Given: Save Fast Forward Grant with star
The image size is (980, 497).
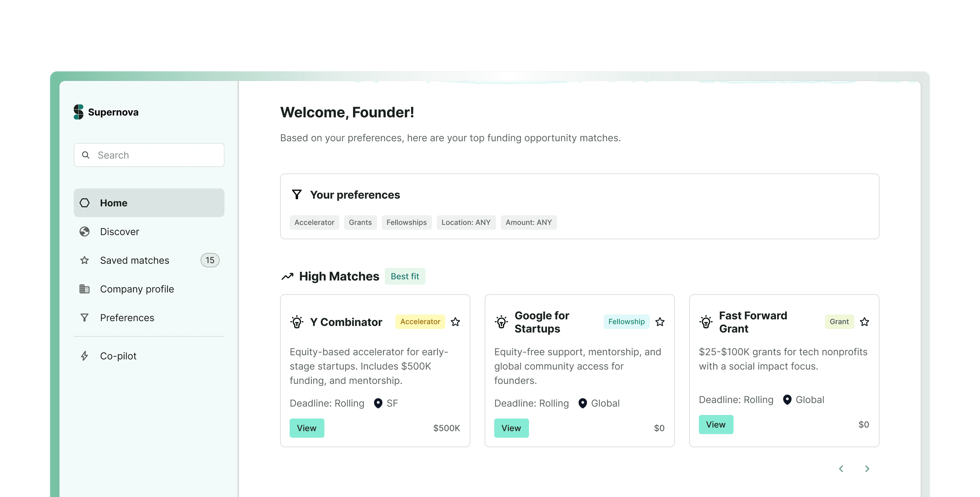Looking at the screenshot, I should (864, 322).
